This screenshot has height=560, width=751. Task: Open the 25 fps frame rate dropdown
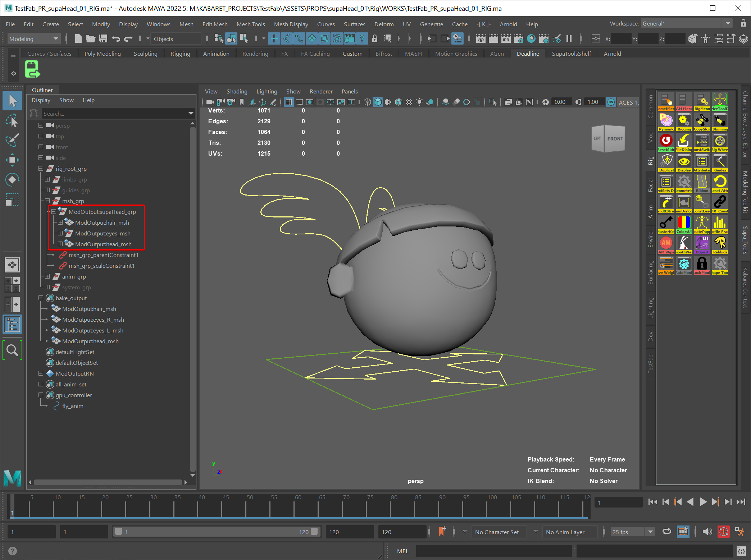(633, 532)
